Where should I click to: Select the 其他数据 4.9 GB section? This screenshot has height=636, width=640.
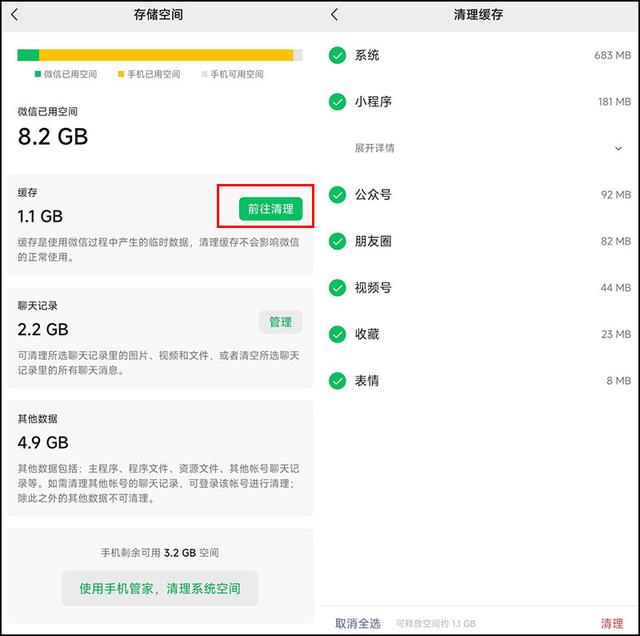point(159,455)
